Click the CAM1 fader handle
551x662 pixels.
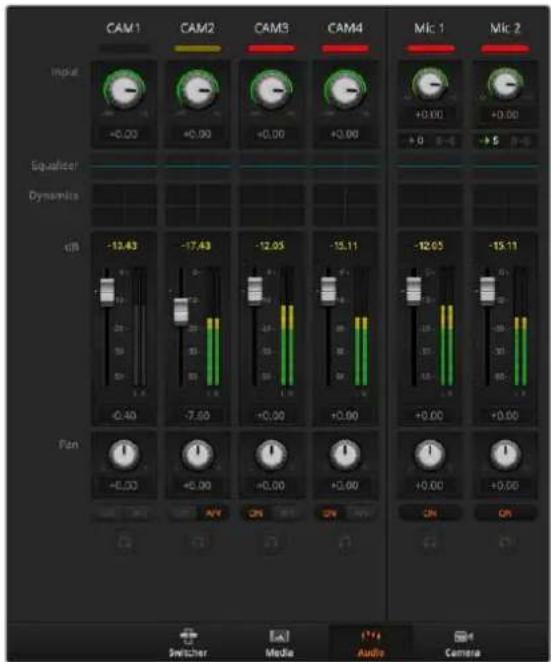coord(107,292)
